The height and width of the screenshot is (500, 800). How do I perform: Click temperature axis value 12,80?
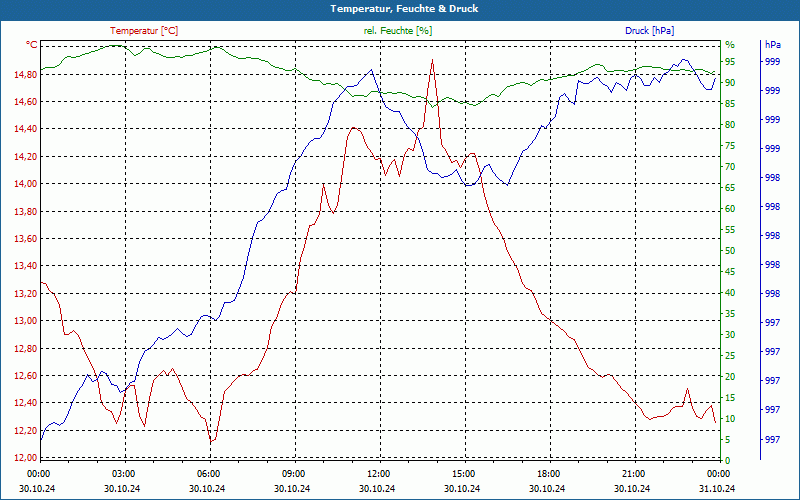click(25, 348)
